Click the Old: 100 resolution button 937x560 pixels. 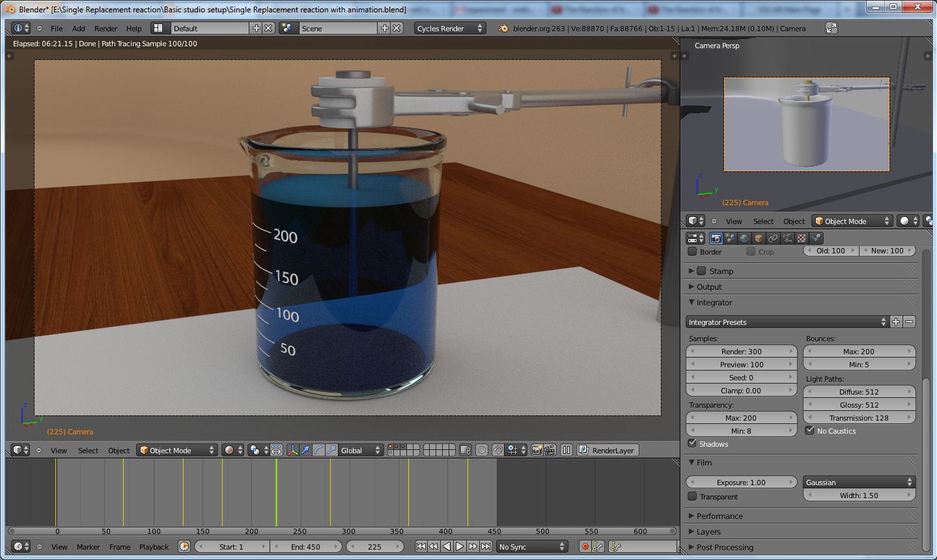click(831, 251)
